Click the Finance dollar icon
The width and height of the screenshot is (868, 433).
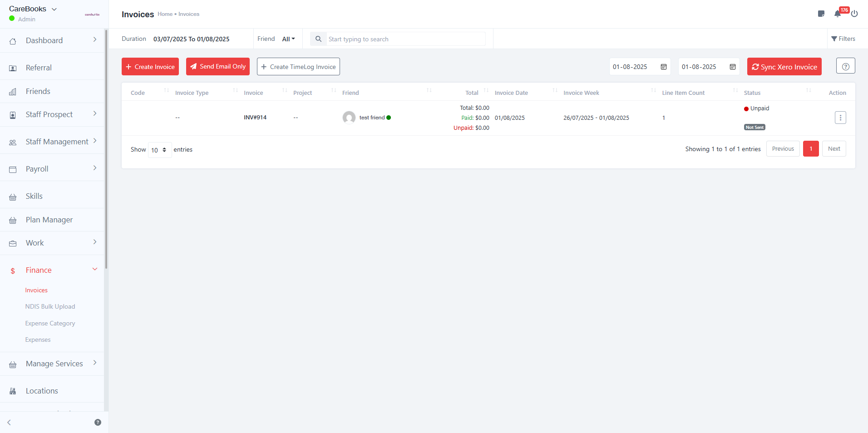13,271
